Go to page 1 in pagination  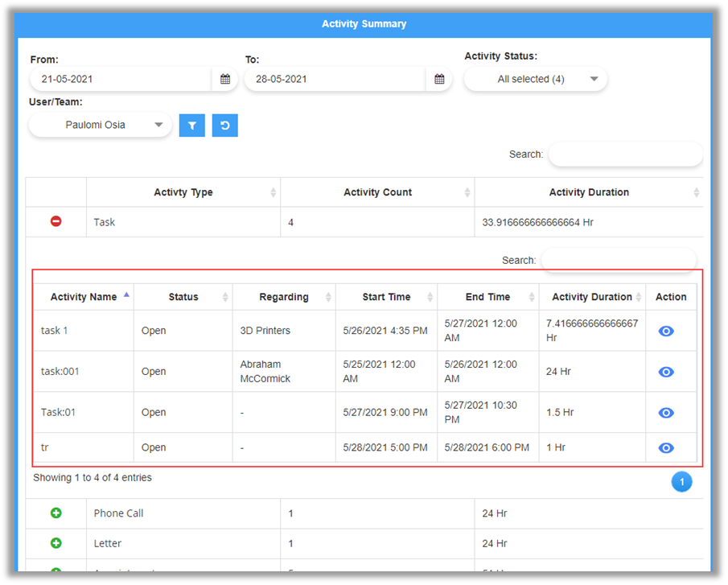681,482
